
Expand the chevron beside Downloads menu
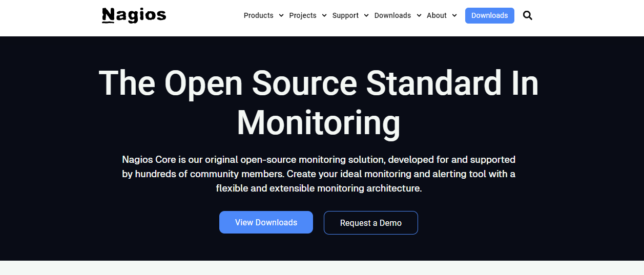[x=419, y=15]
